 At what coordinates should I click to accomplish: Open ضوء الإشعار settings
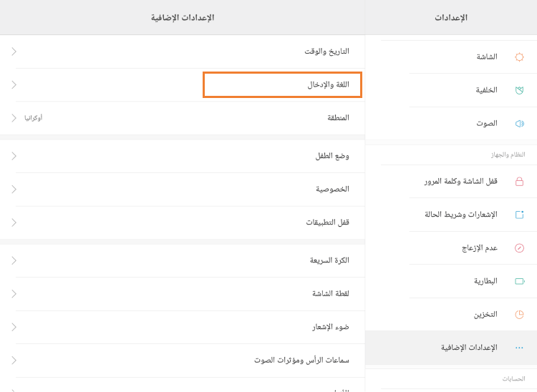pyautogui.click(x=183, y=327)
